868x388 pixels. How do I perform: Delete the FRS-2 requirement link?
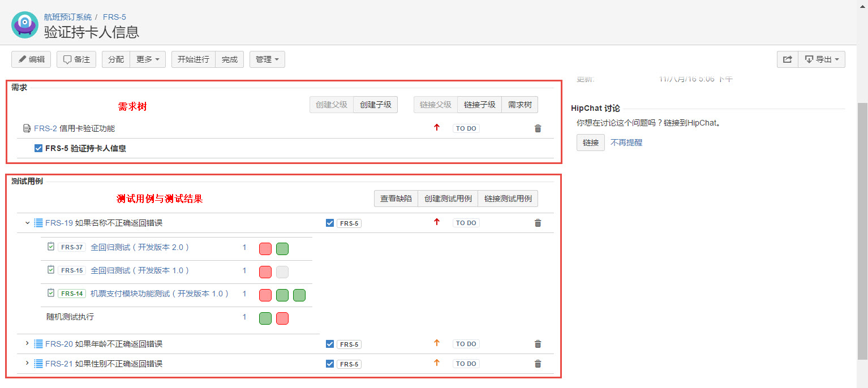538,128
